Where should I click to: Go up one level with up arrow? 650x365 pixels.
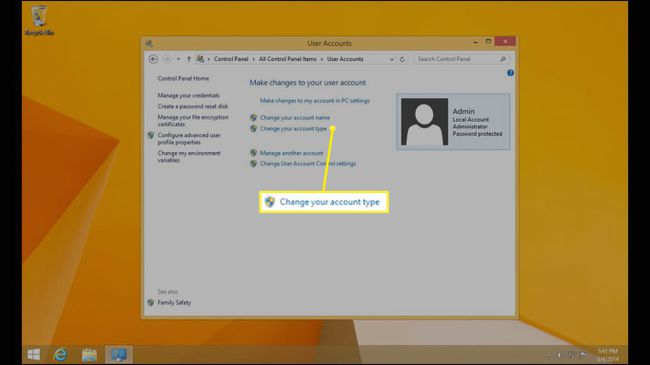[189, 59]
